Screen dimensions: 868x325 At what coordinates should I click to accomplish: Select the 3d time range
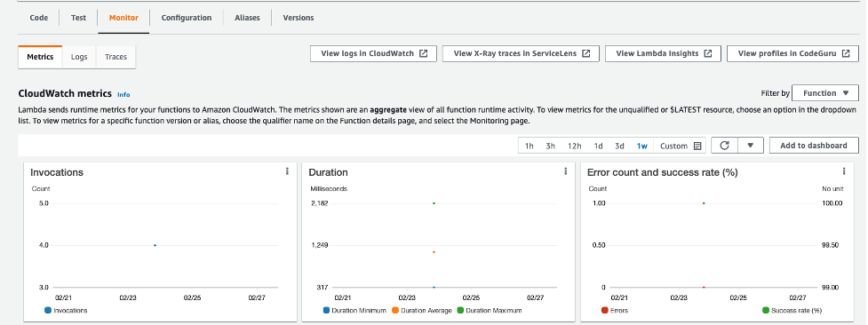619,147
